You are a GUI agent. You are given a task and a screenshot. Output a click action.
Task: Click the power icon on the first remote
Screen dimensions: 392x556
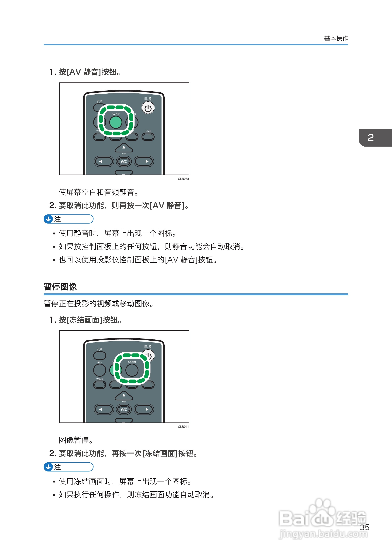pos(148,108)
